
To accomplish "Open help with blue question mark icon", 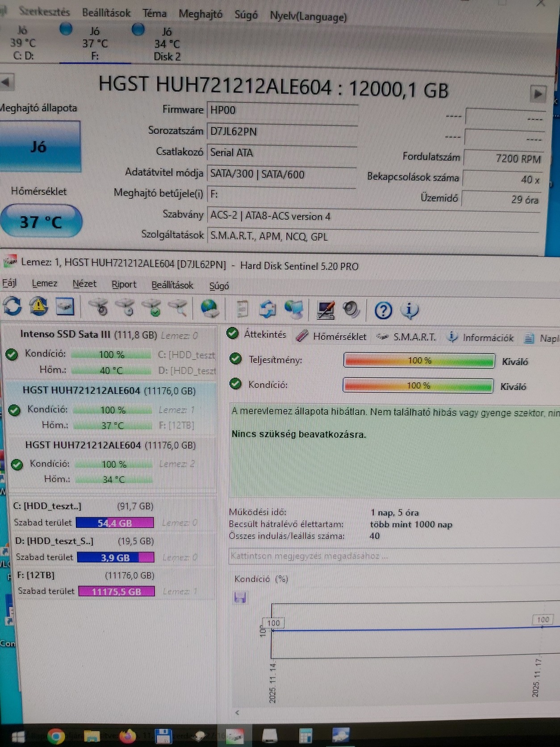I will pyautogui.click(x=383, y=311).
